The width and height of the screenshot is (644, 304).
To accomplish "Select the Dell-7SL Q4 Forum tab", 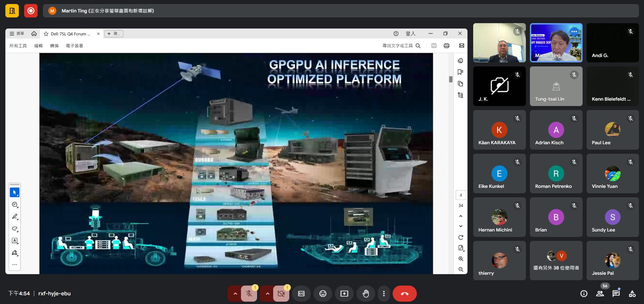I will tap(70, 34).
